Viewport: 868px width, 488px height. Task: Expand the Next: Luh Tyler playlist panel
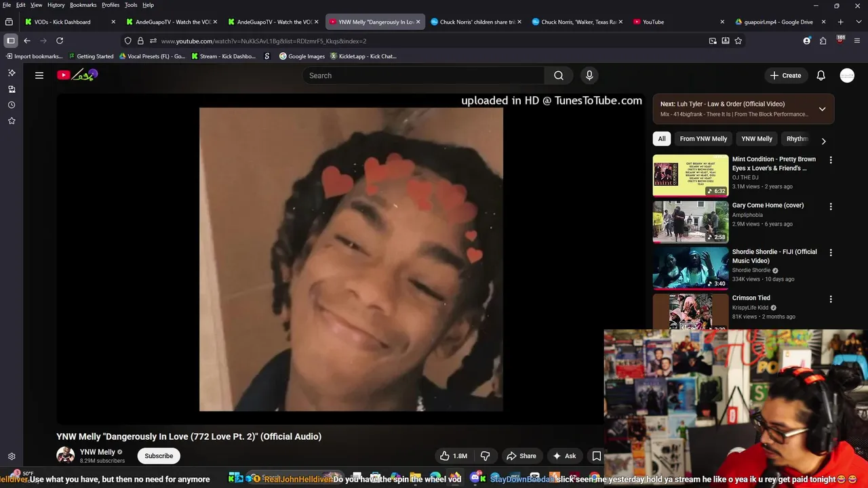tap(822, 109)
